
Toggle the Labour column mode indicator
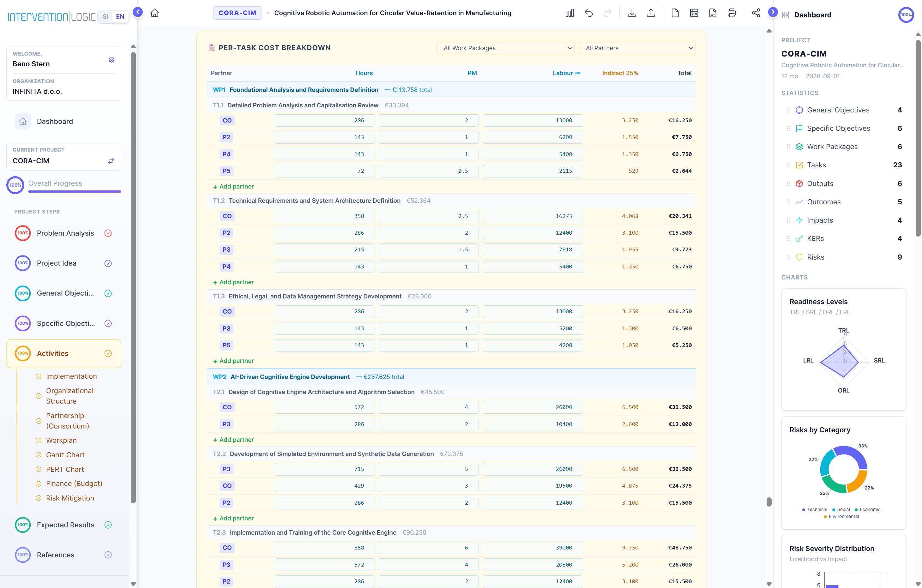(x=578, y=73)
